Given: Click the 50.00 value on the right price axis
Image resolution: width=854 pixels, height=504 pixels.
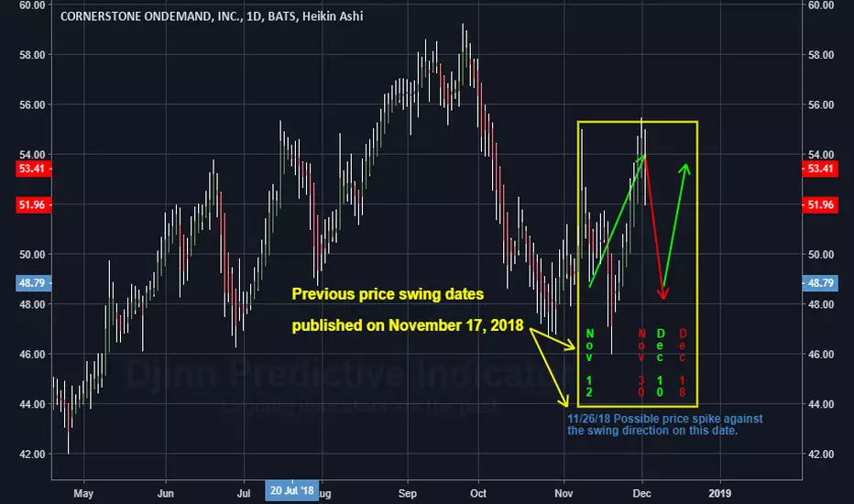Looking at the screenshot, I should tap(821, 255).
